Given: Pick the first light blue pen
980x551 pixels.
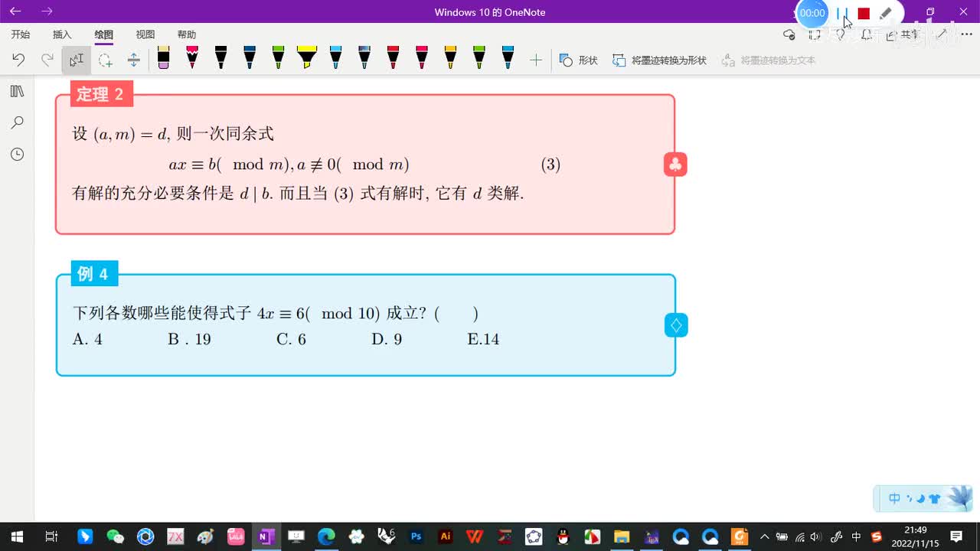Looking at the screenshot, I should 335,57.
